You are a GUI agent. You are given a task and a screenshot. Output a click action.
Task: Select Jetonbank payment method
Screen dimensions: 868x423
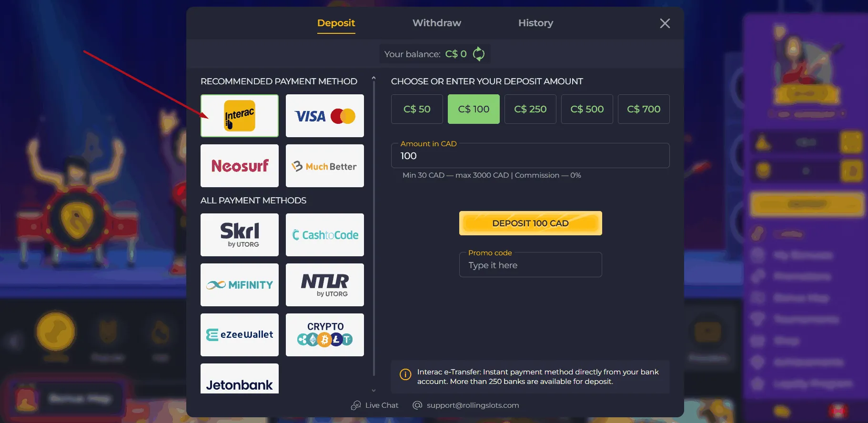pos(240,379)
